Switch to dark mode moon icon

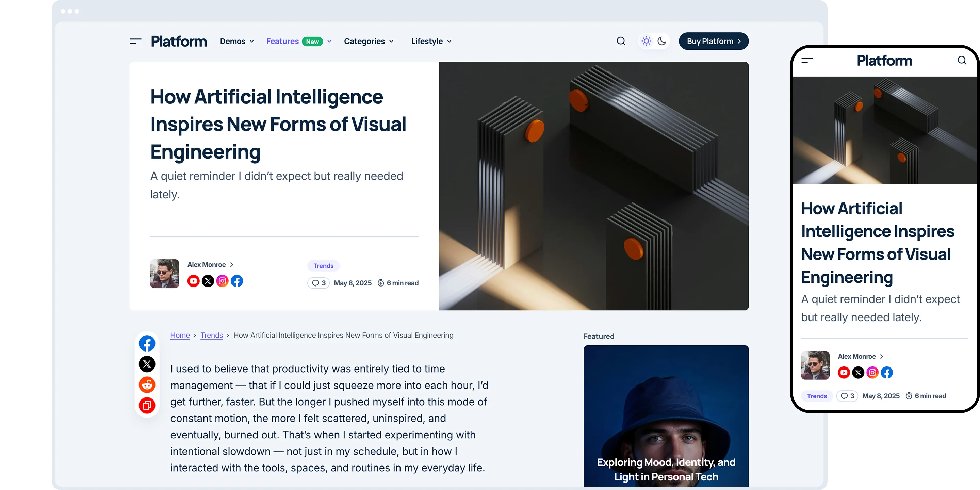click(x=662, y=41)
